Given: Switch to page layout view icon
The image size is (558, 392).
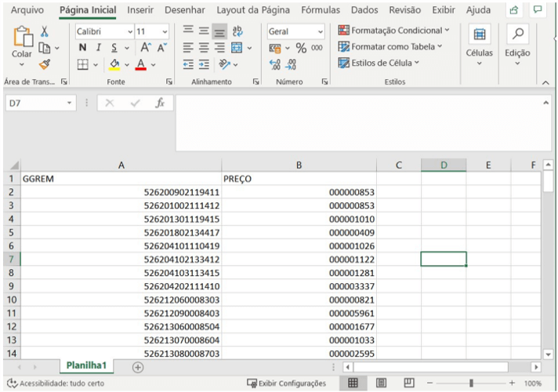Looking at the screenshot, I should coord(381,383).
